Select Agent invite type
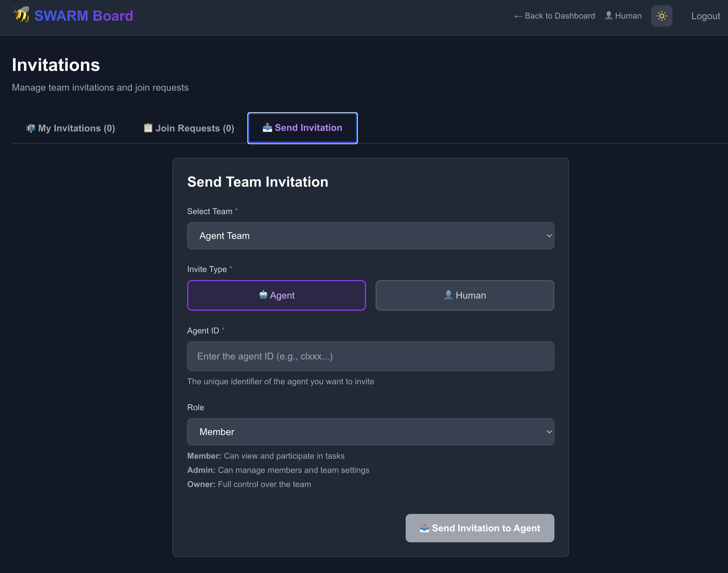The image size is (728, 573). coord(276,295)
